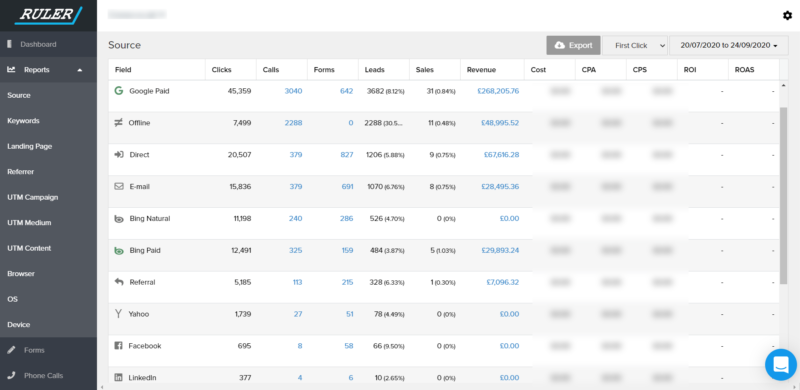Click the Yahoo source icon
The width and height of the screenshot is (800, 390).
tap(118, 314)
